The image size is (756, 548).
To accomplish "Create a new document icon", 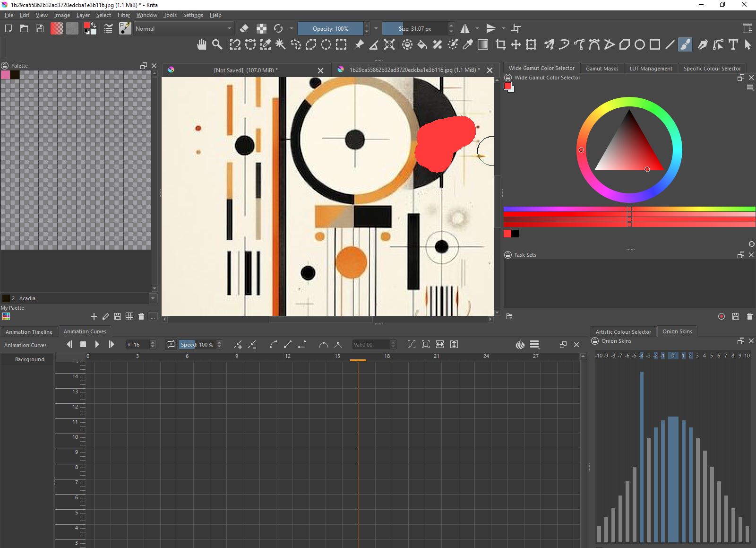I will [9, 28].
